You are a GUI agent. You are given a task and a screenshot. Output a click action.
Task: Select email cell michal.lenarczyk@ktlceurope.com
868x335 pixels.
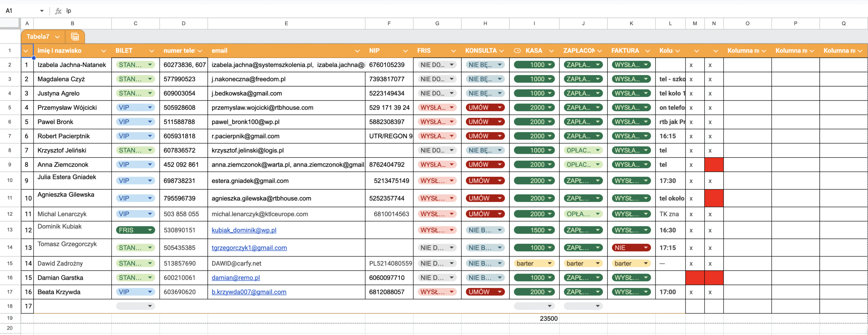[286, 214]
